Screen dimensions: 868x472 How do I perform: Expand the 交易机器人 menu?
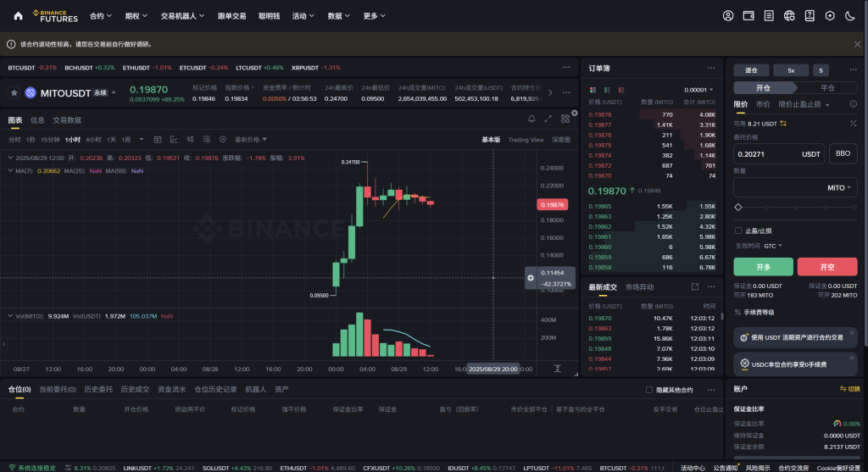[x=183, y=16]
